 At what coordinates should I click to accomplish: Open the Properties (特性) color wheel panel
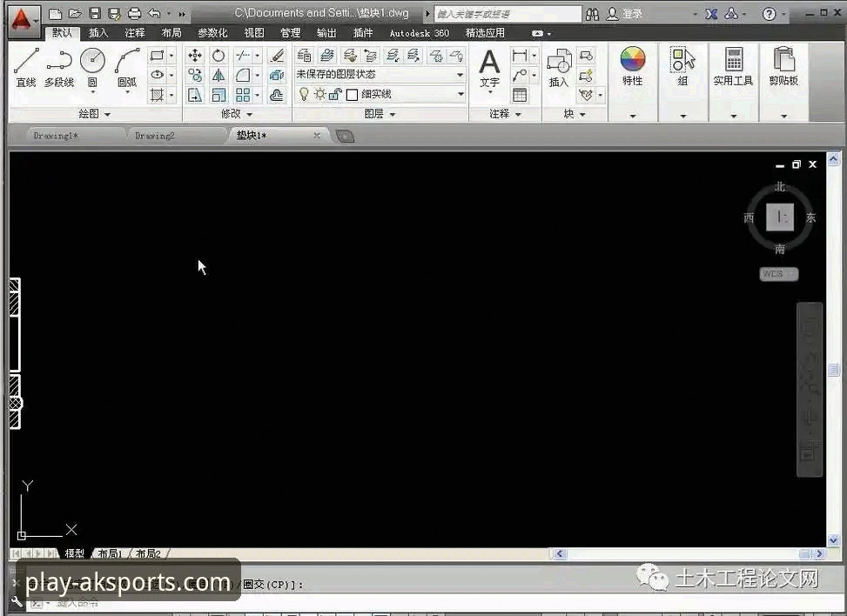[632, 68]
